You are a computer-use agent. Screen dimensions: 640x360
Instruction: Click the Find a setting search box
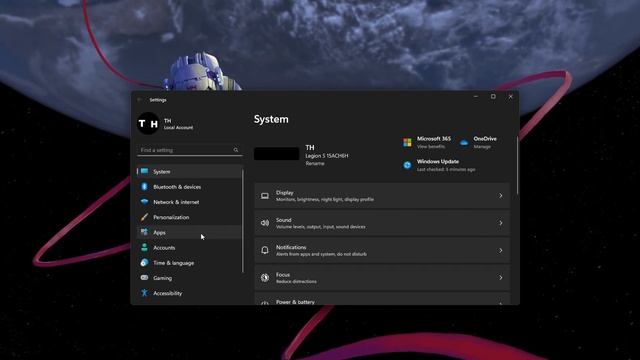[x=189, y=150]
